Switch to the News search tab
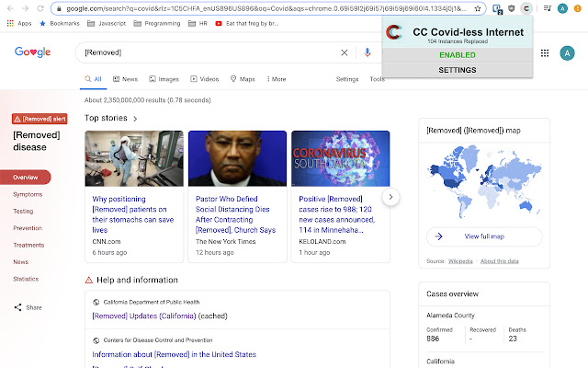The width and height of the screenshot is (588, 368). pos(126,79)
